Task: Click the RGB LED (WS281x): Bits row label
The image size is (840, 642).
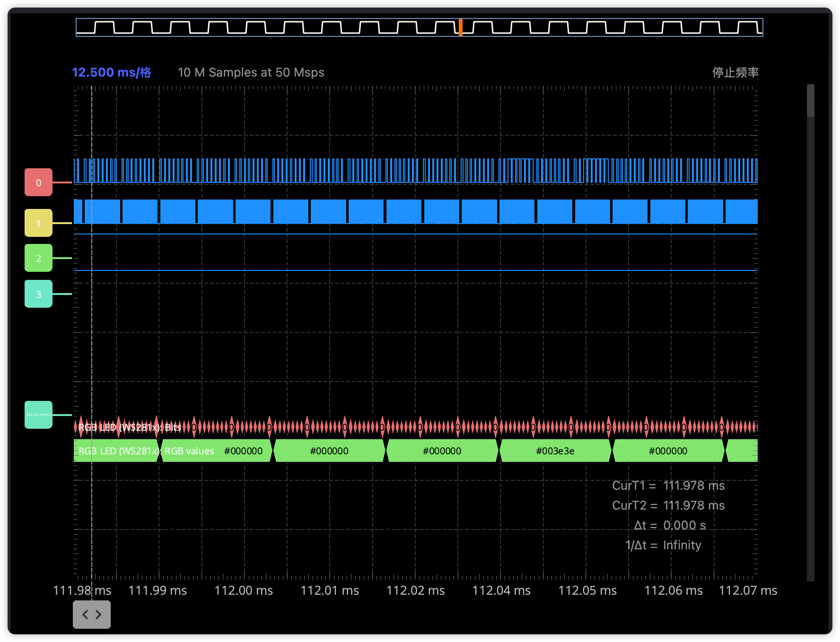Action: point(130,427)
